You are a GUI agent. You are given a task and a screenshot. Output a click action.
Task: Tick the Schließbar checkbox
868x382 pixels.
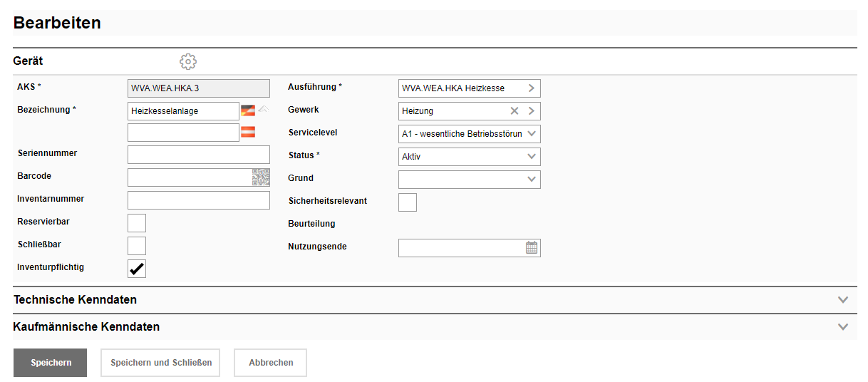[137, 246]
